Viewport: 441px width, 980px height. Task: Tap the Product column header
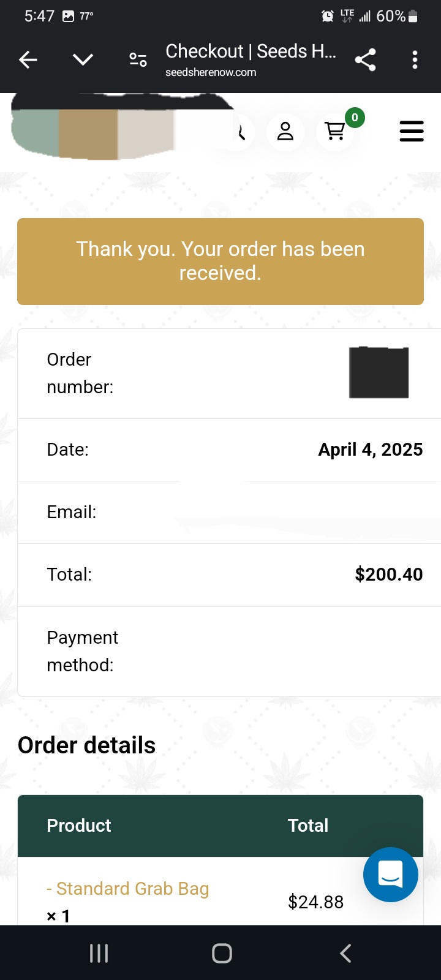tap(79, 826)
